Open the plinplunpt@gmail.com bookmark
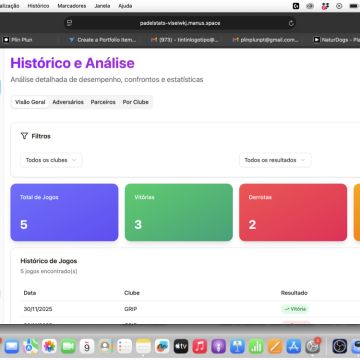The height and width of the screenshot is (360, 360). click(x=266, y=40)
